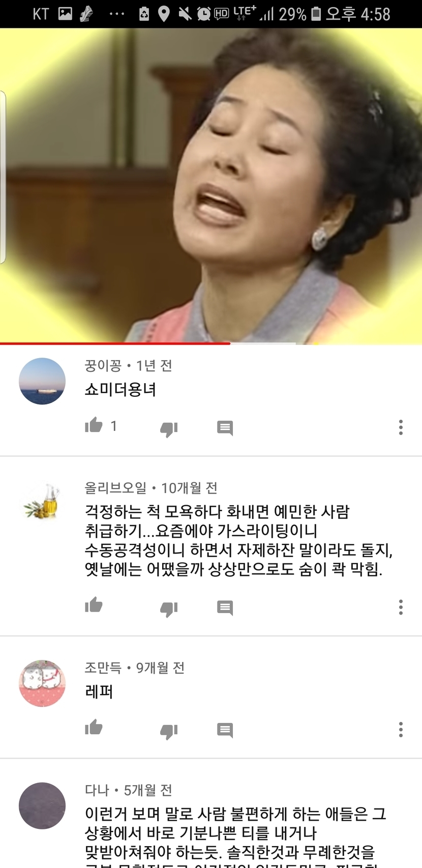Open 꿍이꽁's profile avatar

click(x=42, y=381)
